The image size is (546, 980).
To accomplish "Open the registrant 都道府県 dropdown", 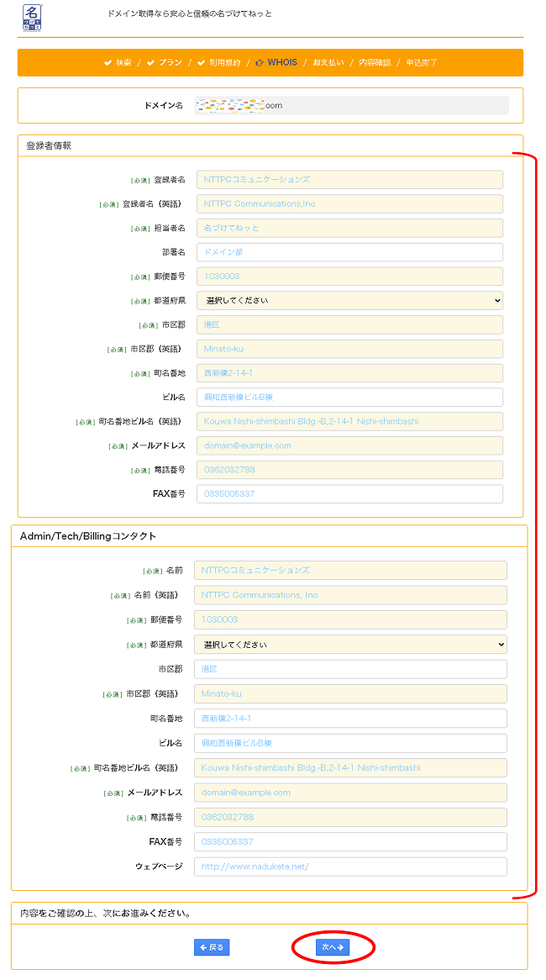I will coord(349,300).
